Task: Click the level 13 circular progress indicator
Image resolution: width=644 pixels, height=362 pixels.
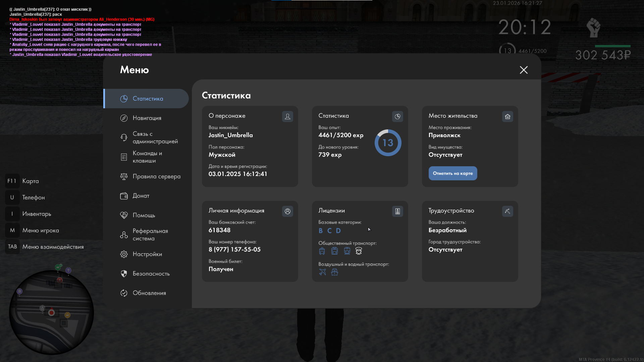Action: pyautogui.click(x=388, y=143)
